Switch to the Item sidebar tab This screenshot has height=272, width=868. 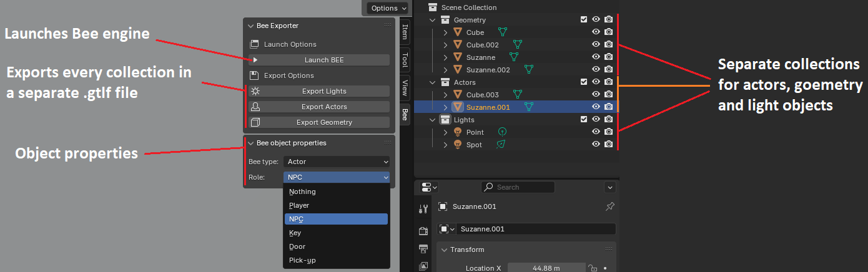pyautogui.click(x=405, y=31)
